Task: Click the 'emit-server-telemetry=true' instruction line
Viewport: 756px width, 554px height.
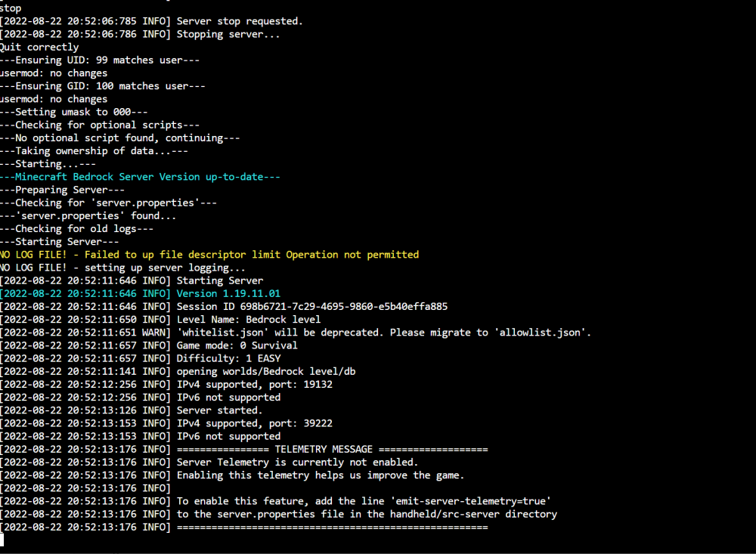Action: coord(275,501)
